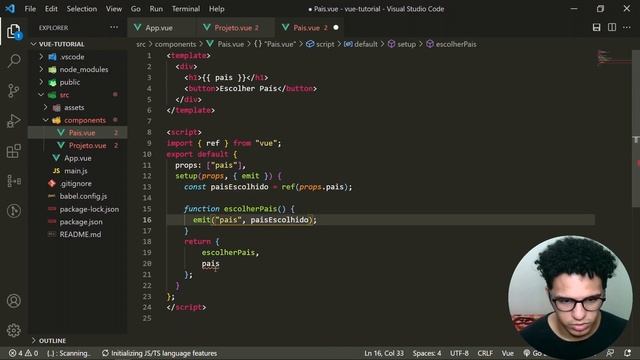Image resolution: width=640 pixels, height=360 pixels.
Task: Click the default breadcrumb segment
Action: (x=361, y=44)
